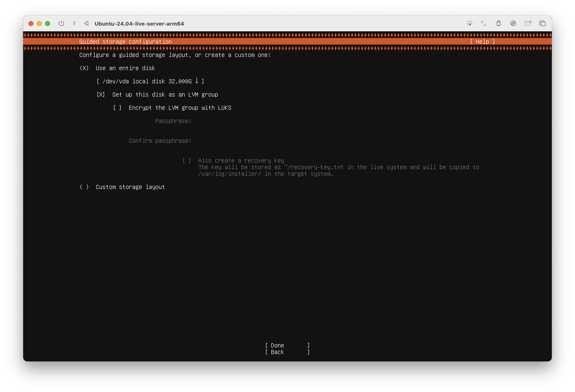Click the restart triangle icon in toolbar
This screenshot has width=575, height=392.
pos(86,24)
